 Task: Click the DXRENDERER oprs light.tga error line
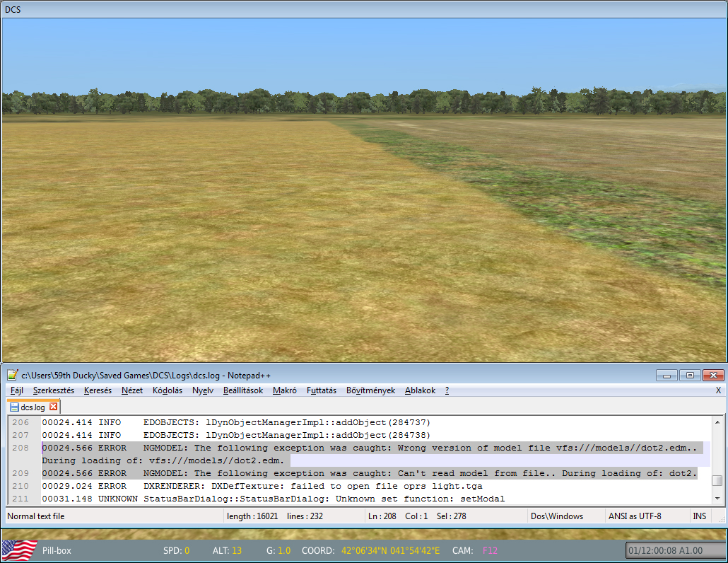point(262,486)
